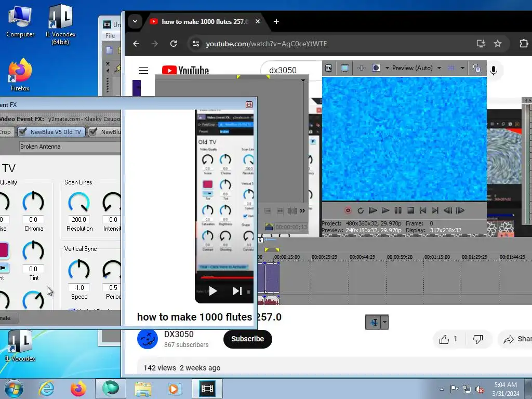Go to End in the preview transport
This screenshot has width=532, height=399.
click(x=435, y=210)
